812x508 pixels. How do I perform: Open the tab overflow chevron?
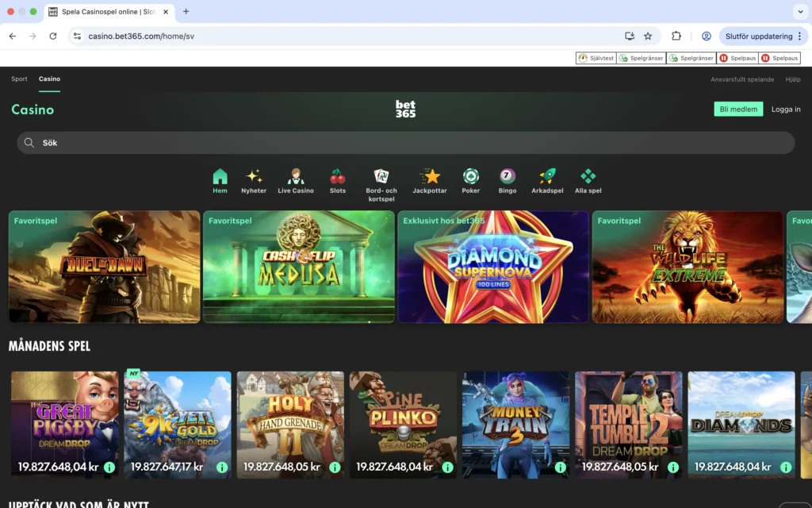tap(800, 11)
